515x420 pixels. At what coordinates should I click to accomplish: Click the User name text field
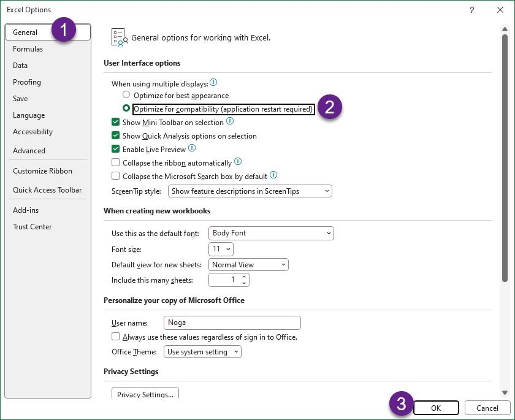pyautogui.click(x=232, y=323)
